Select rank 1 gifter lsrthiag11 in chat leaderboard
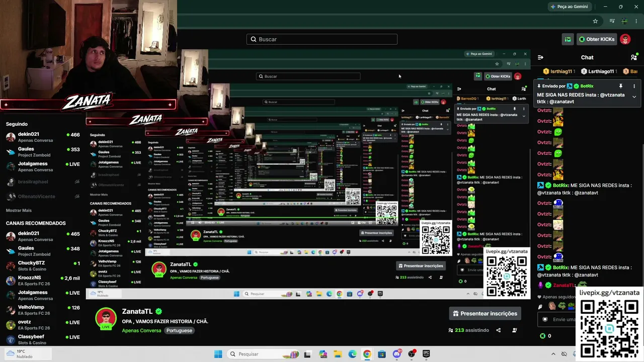644x362 pixels. [x=560, y=71]
